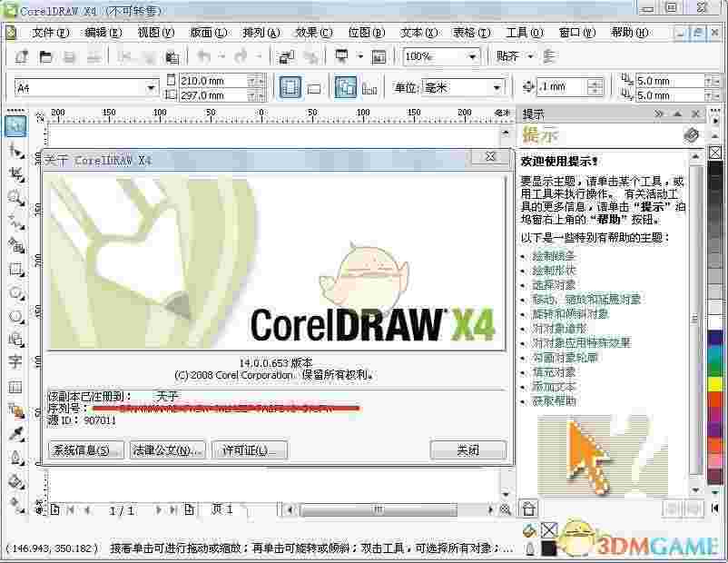Select the Pick tool in the toolbox
Screen dimensions: 728x563
(15, 123)
